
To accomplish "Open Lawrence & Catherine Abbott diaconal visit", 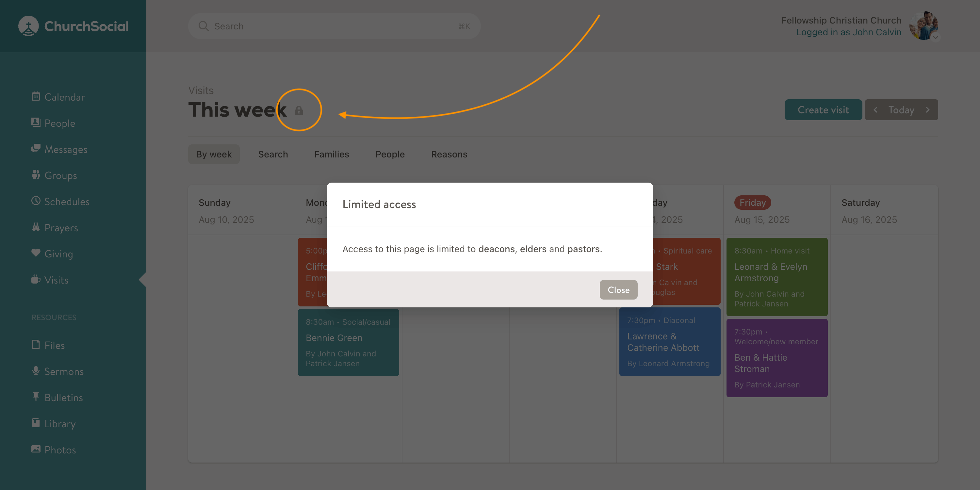I will coord(670,342).
